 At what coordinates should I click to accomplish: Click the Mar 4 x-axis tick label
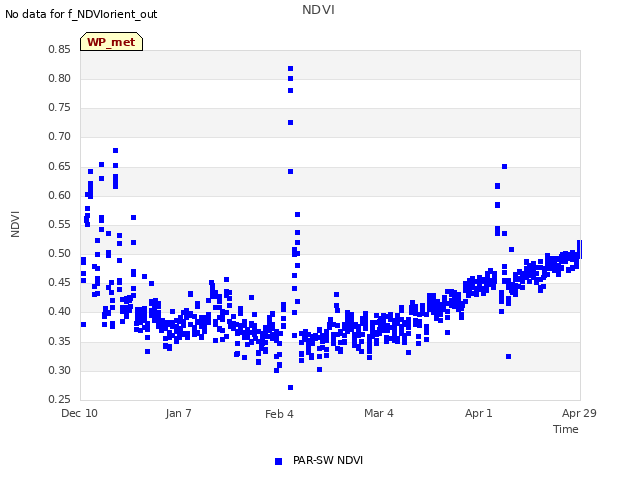(x=379, y=413)
